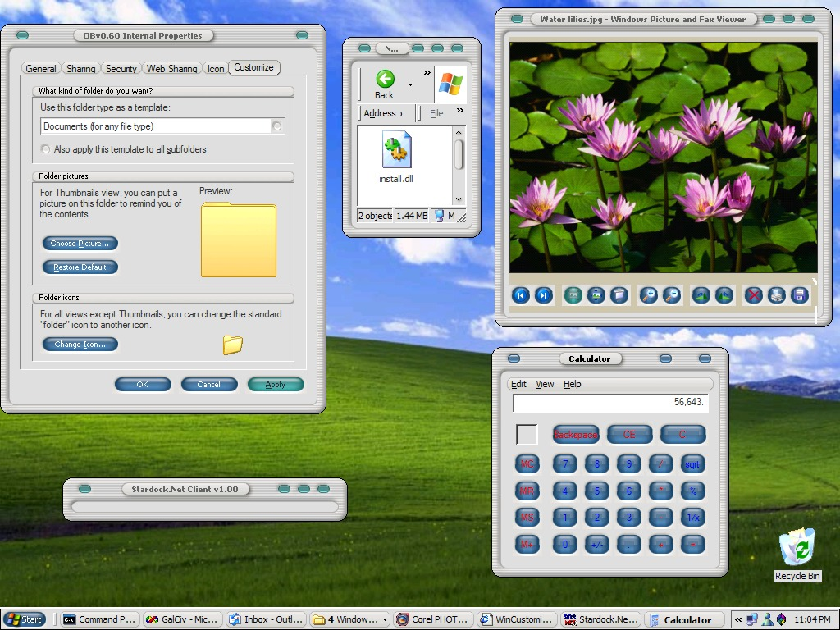Image resolution: width=840 pixels, height=630 pixels.
Task: Expand explorer toolbar overflow chevron beside Back
Action: (427, 72)
